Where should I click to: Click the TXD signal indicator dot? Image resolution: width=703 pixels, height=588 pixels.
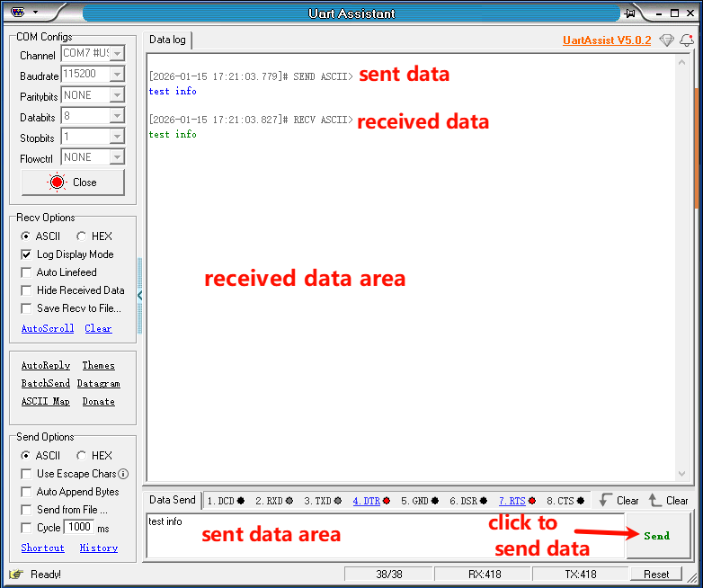click(x=338, y=501)
